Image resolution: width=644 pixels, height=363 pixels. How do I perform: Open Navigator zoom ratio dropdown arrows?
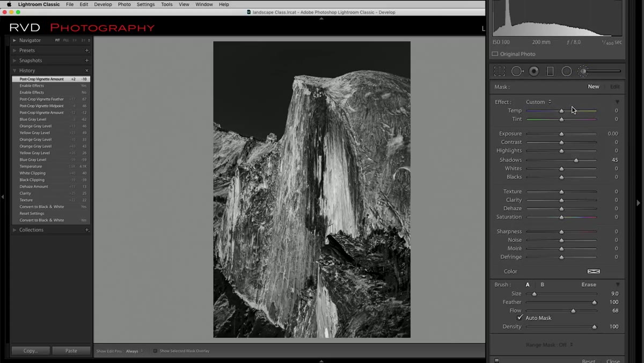[x=89, y=40]
